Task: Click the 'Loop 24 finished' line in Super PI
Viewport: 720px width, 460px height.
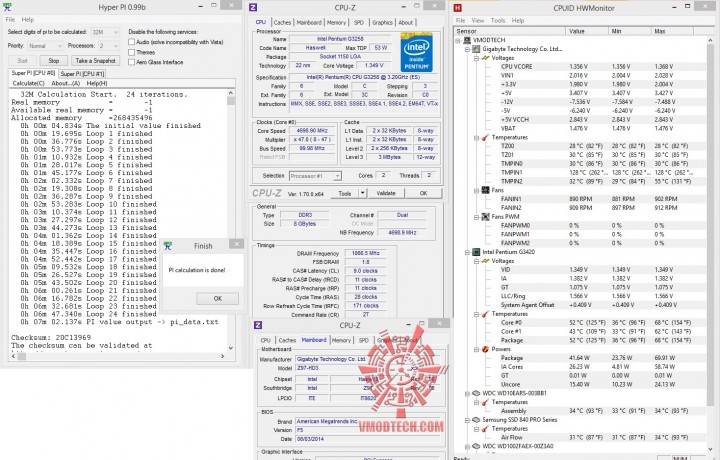Action: click(x=88, y=314)
